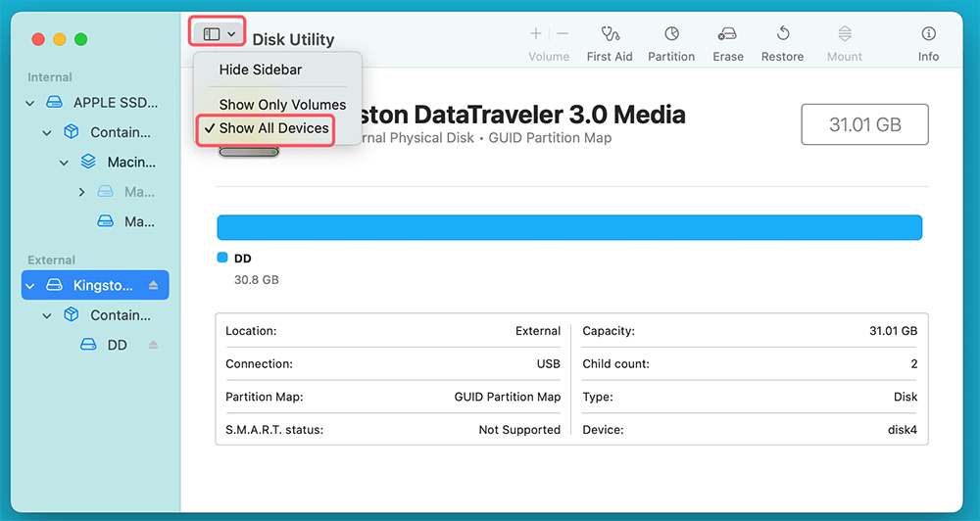
Task: Eject the DD volume
Action: pyautogui.click(x=153, y=345)
